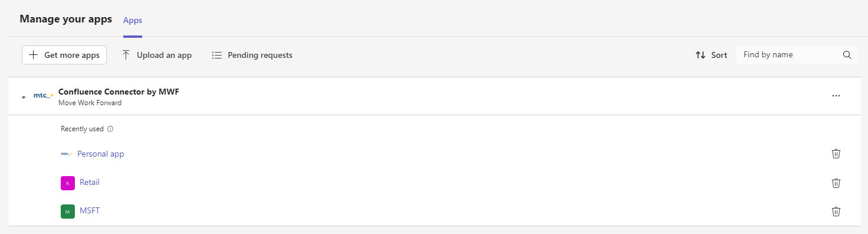Collapse the Confluence Connector app row
The image size is (868, 234).
pos(24,97)
